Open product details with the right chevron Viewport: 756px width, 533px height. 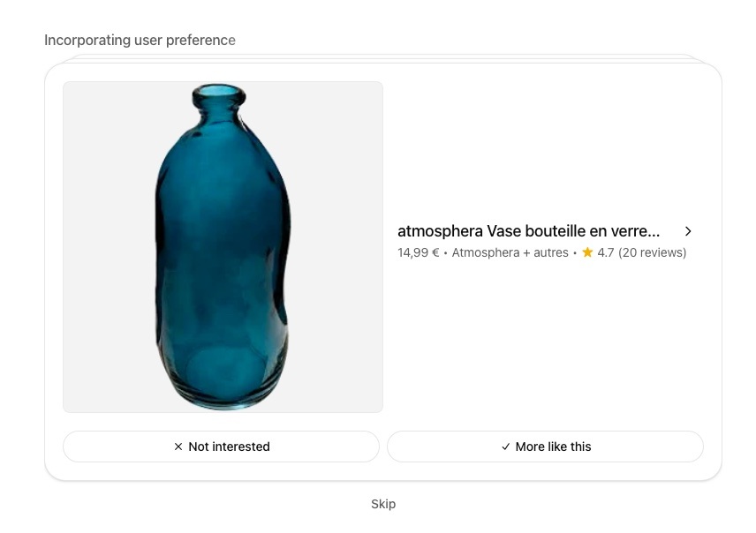pyautogui.click(x=688, y=231)
